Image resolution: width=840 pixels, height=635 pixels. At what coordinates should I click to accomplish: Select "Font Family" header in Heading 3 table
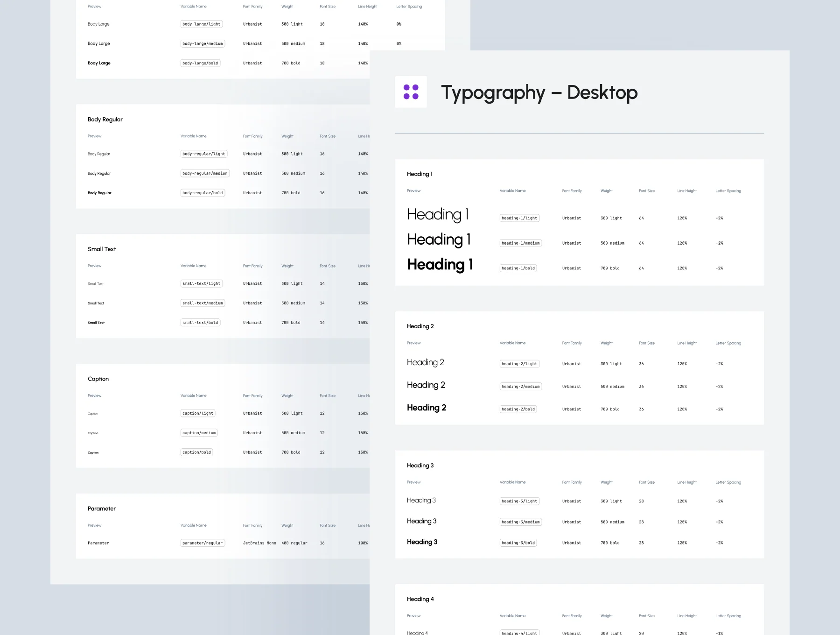[572, 482]
